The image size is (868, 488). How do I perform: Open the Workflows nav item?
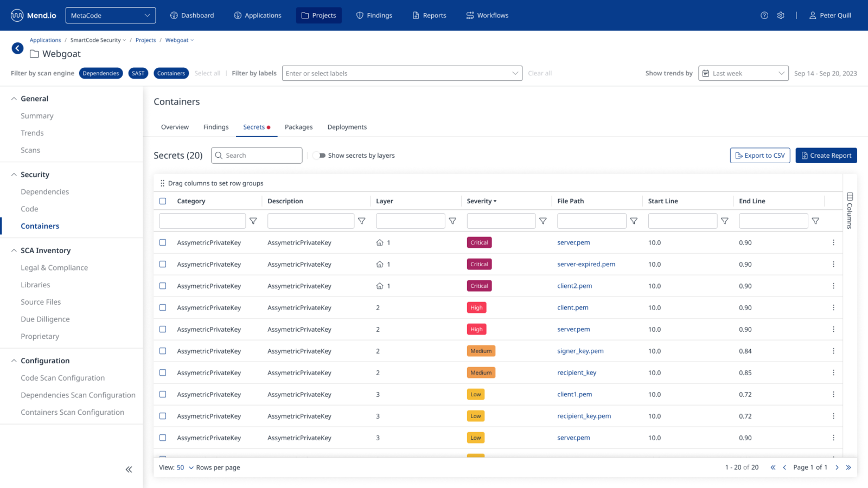coord(487,15)
